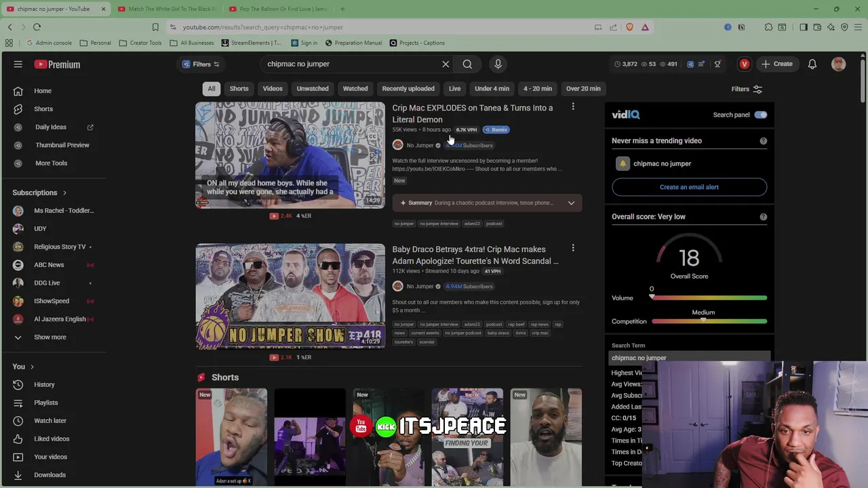Expand the Subscriptions section chevron
Image resolution: width=868 pixels, height=488 pixels.
(x=64, y=192)
